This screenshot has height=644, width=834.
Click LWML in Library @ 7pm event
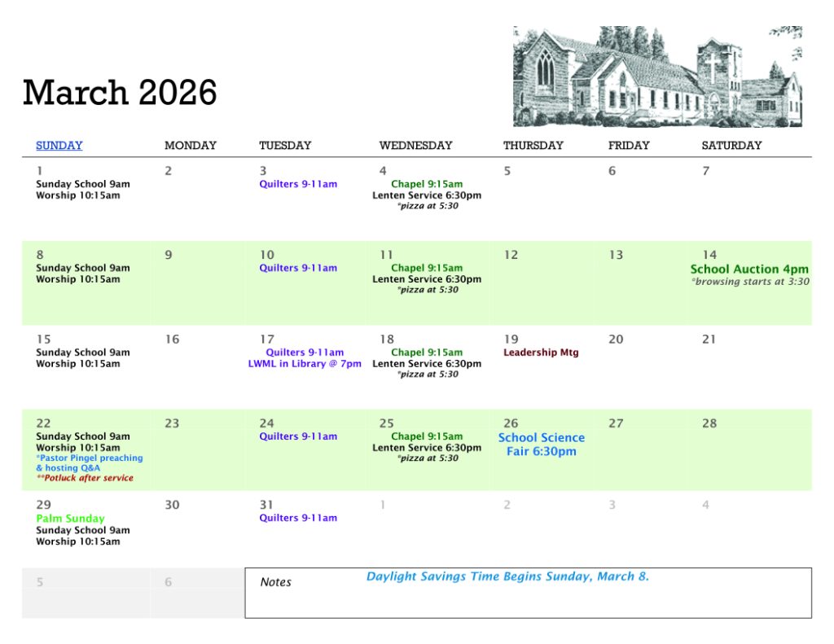tap(305, 364)
